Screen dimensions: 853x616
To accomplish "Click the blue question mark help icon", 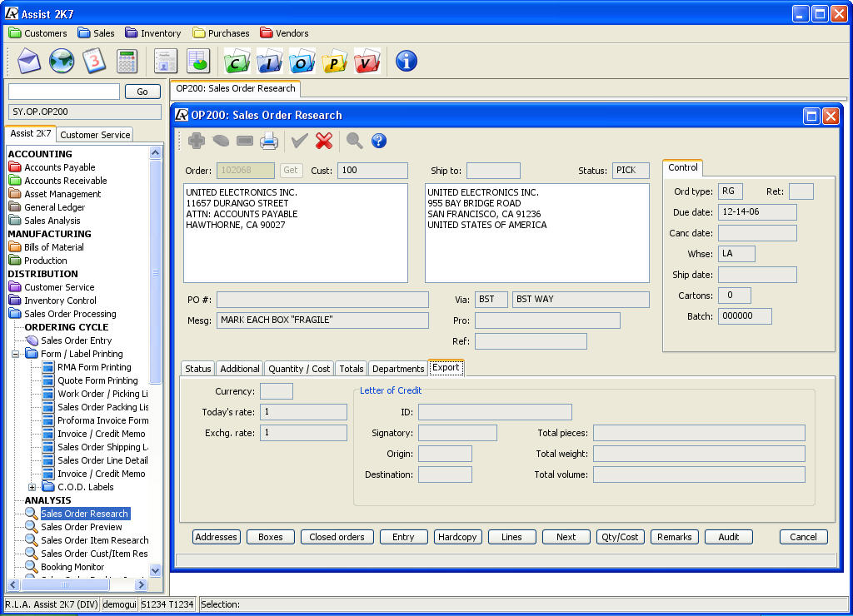I will click(379, 141).
